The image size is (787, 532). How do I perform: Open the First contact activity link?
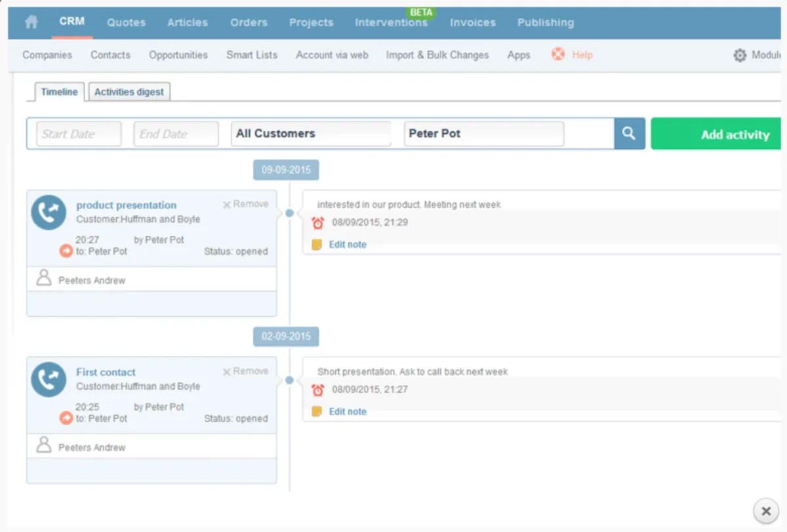(106, 372)
